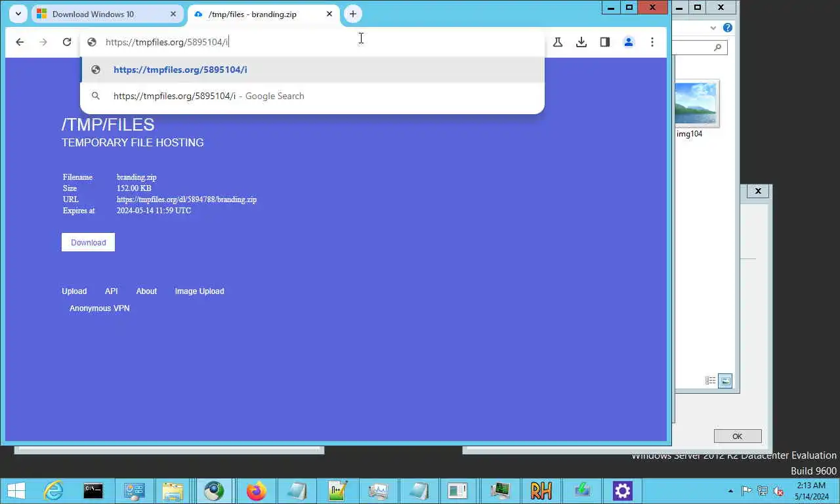
Task: Switch to Chrome globe taskbar icon
Action: (x=214, y=491)
